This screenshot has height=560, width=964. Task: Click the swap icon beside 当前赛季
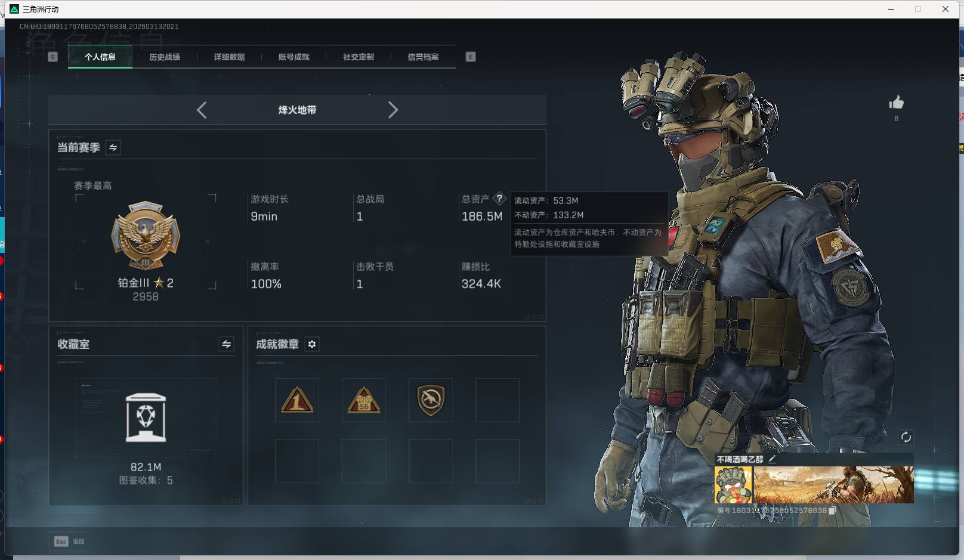(x=112, y=147)
